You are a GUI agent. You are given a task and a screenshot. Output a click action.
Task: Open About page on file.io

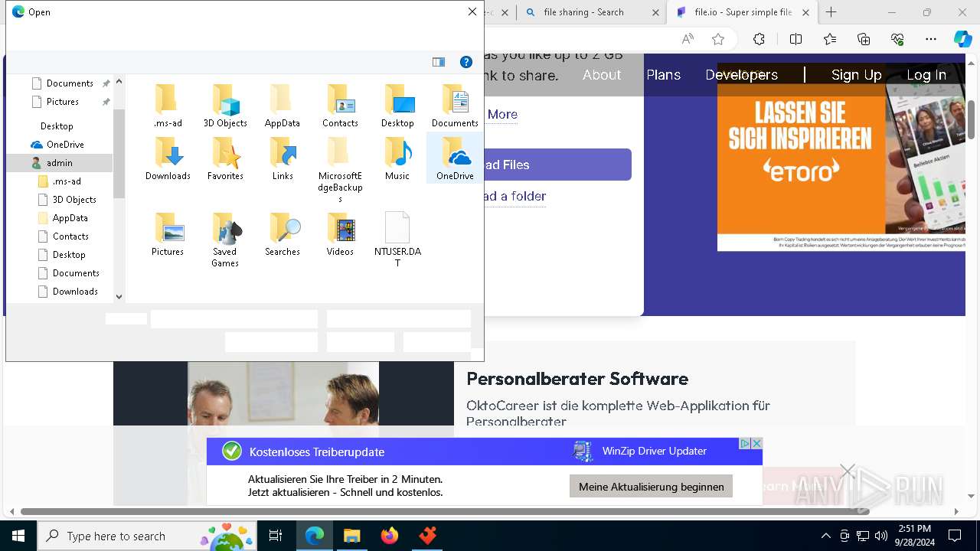point(602,74)
